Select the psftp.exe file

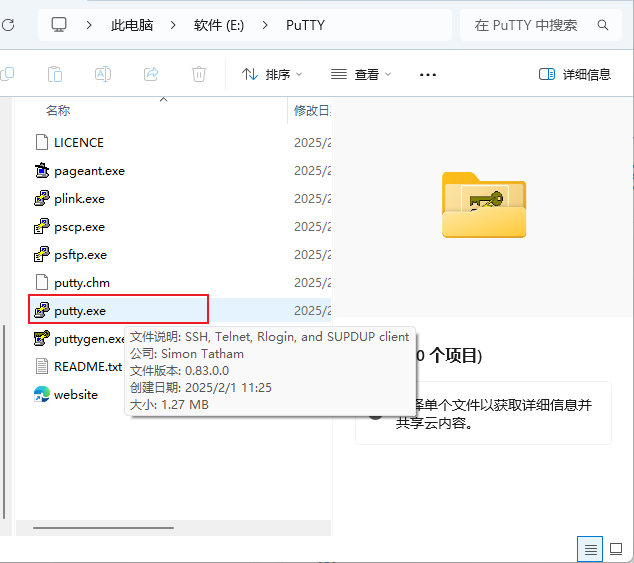click(x=80, y=254)
